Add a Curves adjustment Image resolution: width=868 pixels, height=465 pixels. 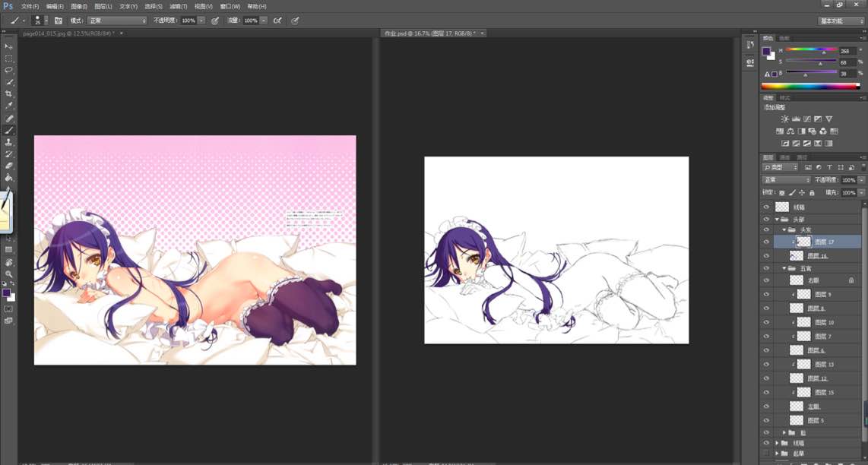pyautogui.click(x=807, y=119)
